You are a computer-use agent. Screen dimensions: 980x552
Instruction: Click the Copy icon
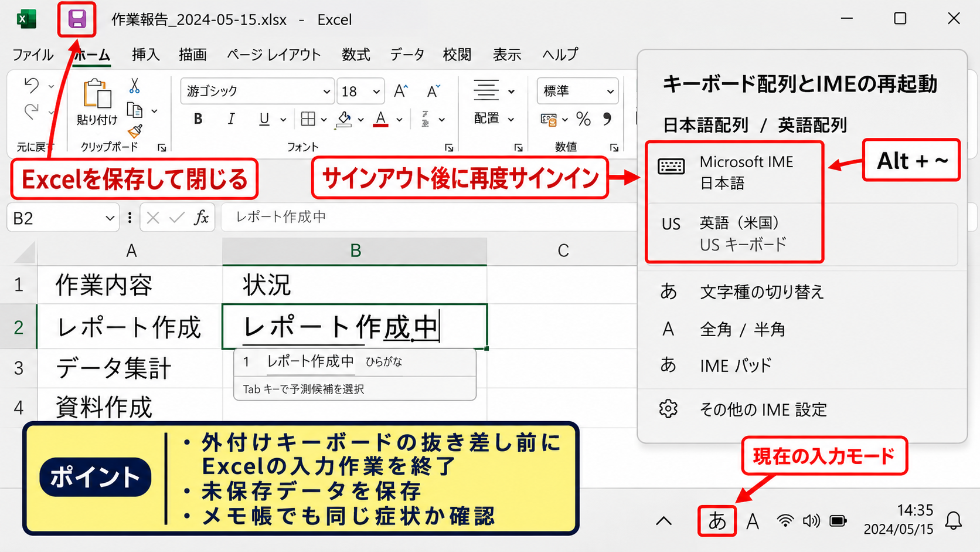pos(135,110)
